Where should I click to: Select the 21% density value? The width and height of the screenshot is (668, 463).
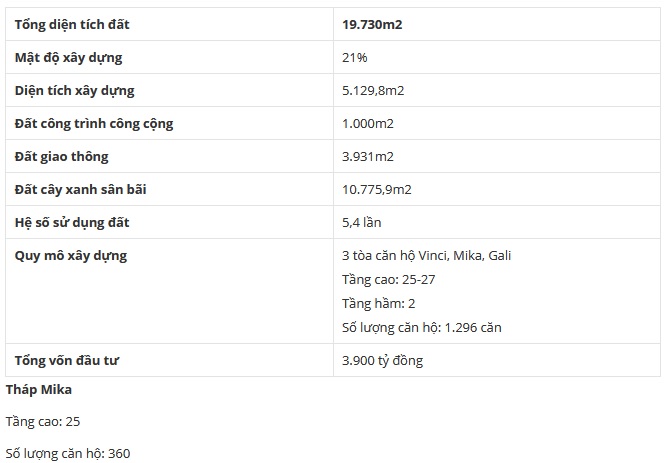[355, 58]
